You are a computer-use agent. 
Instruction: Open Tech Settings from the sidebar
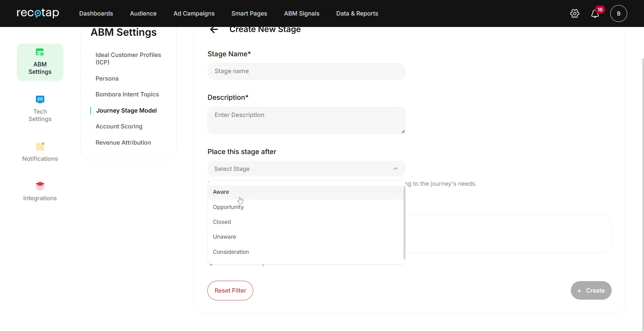coord(40,109)
